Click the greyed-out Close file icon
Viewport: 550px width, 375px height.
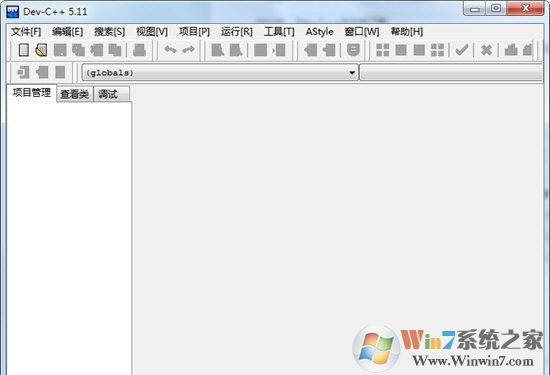(97, 50)
